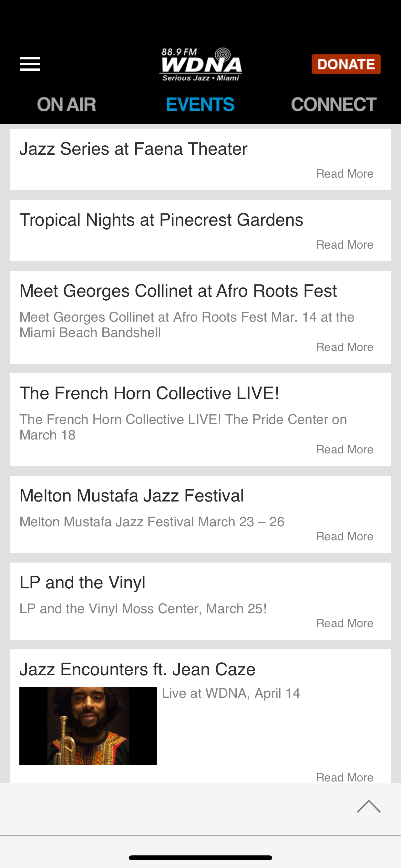This screenshot has width=401, height=868.
Task: Read More about Afro Roots Fest
Action: (x=345, y=347)
